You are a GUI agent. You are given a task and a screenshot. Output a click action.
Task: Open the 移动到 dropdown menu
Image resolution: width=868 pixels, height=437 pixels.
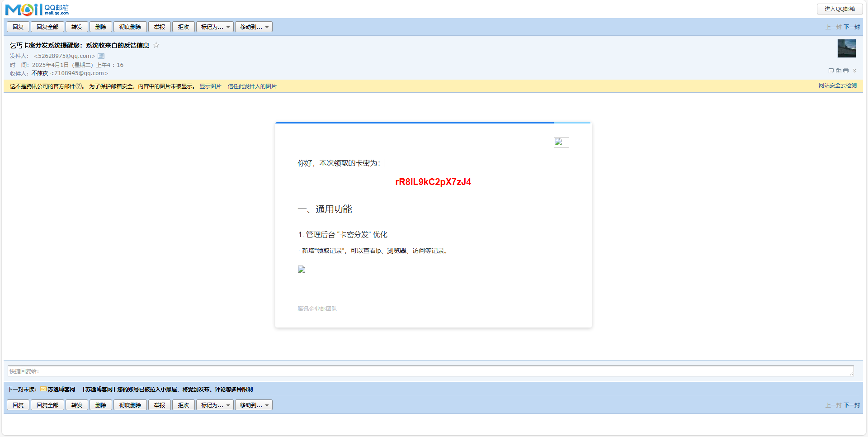point(253,27)
